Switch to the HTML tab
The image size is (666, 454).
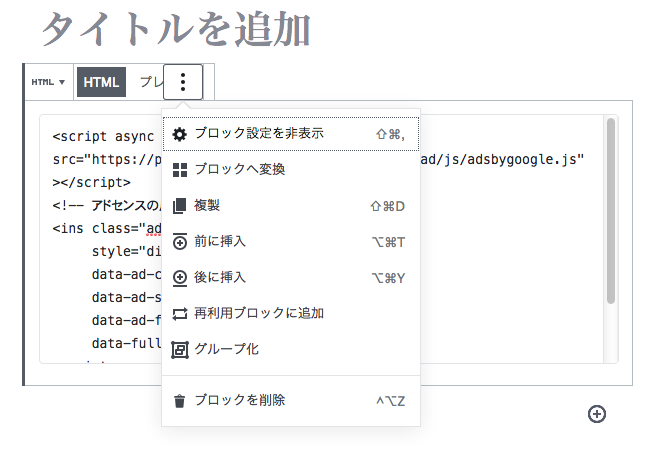(101, 82)
